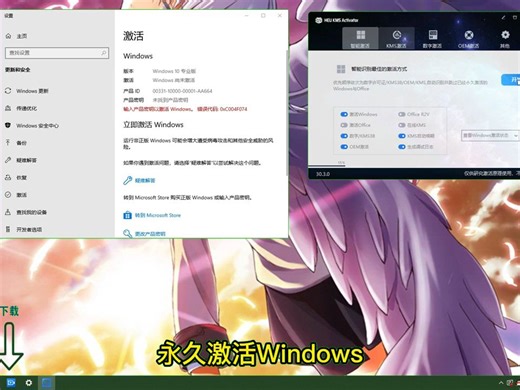This screenshot has width=520, height=390.
Task: Open the Settings gear on taskbar
Action: tap(29, 383)
